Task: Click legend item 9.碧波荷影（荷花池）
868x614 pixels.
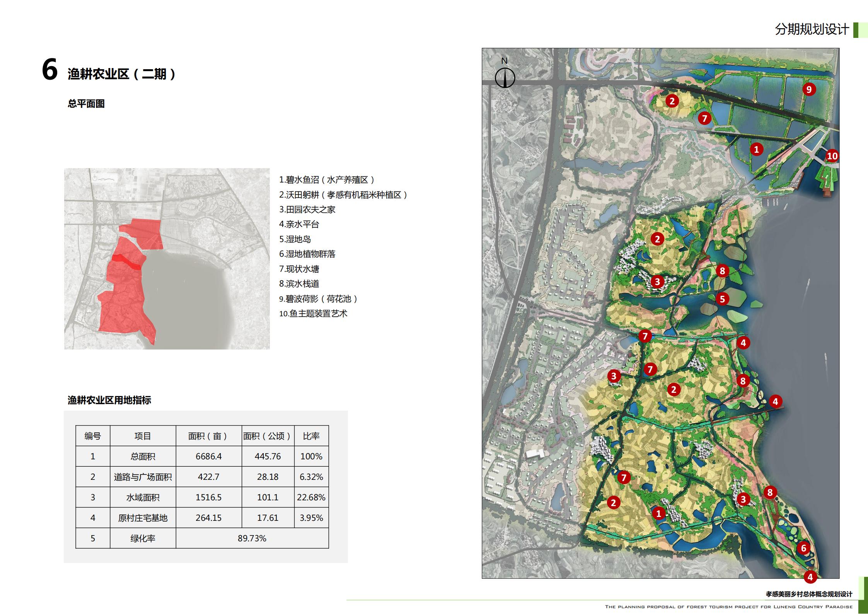Action: point(319,299)
